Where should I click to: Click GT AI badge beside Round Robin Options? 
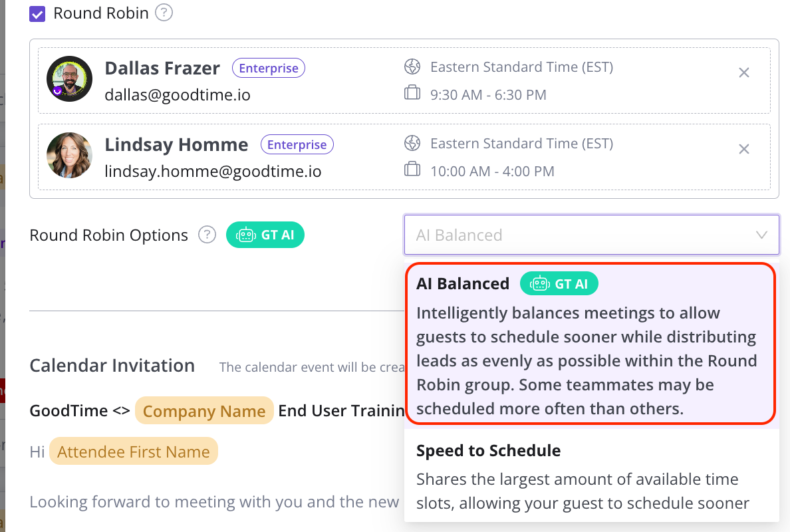[265, 235]
